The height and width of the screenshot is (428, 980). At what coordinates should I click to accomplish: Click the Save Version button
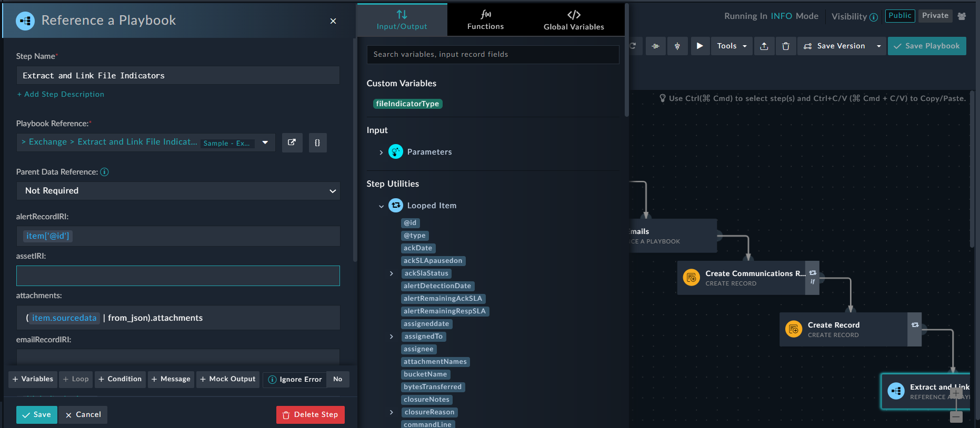835,46
